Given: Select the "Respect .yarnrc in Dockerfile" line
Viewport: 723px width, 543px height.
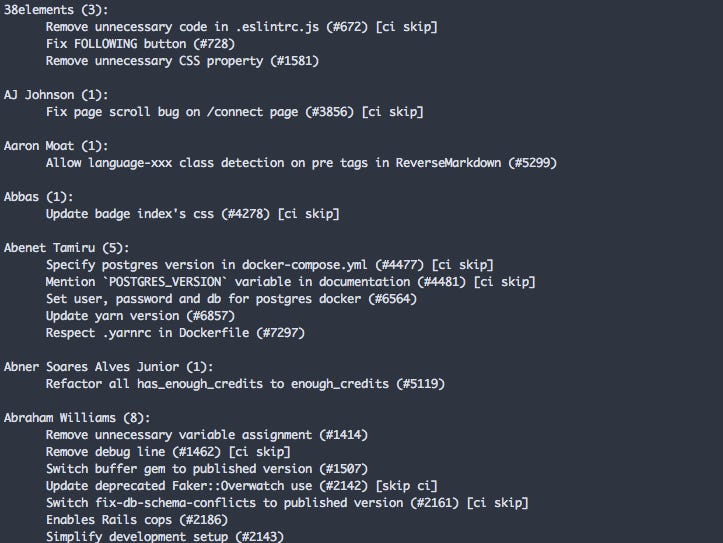Looking at the screenshot, I should [175, 332].
